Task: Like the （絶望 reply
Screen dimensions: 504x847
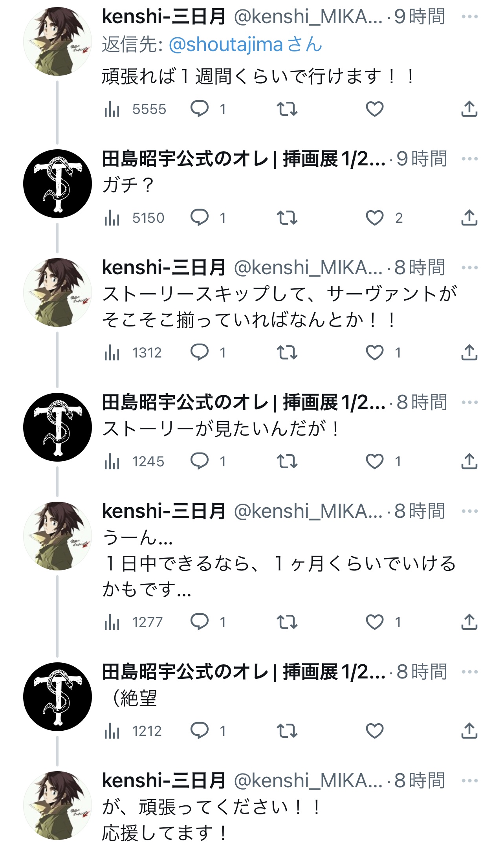Action: point(374,731)
